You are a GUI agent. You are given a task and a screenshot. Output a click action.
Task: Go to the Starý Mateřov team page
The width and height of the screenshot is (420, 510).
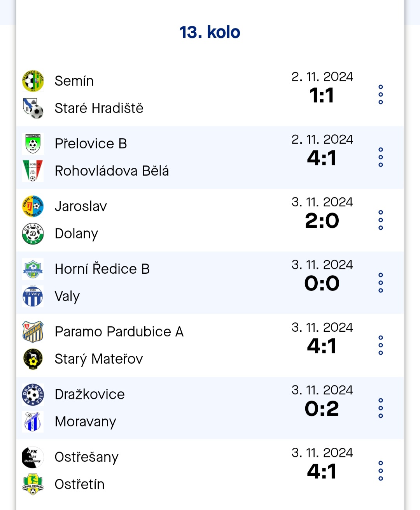pyautogui.click(x=99, y=359)
